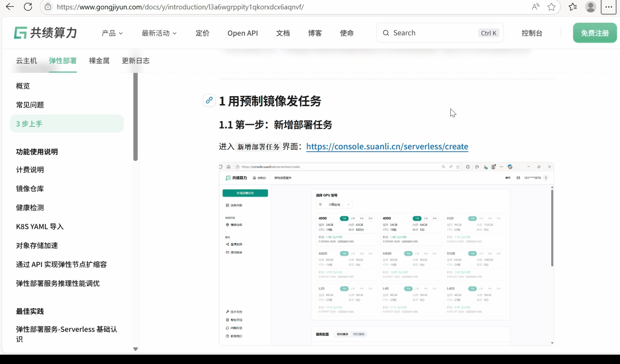Add page to favorites star icon
The width and height of the screenshot is (620, 364).
point(552,7)
